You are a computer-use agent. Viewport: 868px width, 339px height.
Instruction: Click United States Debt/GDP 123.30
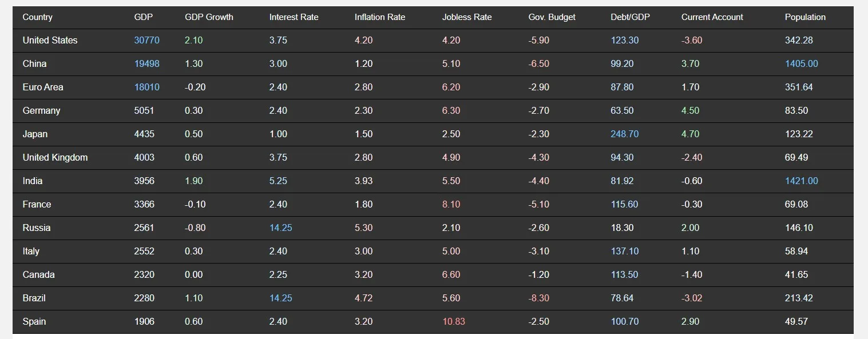pos(625,40)
